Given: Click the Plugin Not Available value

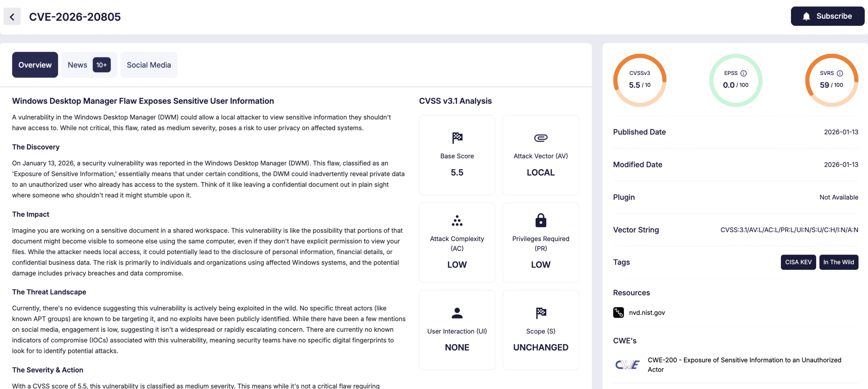Looking at the screenshot, I should pos(839,197).
